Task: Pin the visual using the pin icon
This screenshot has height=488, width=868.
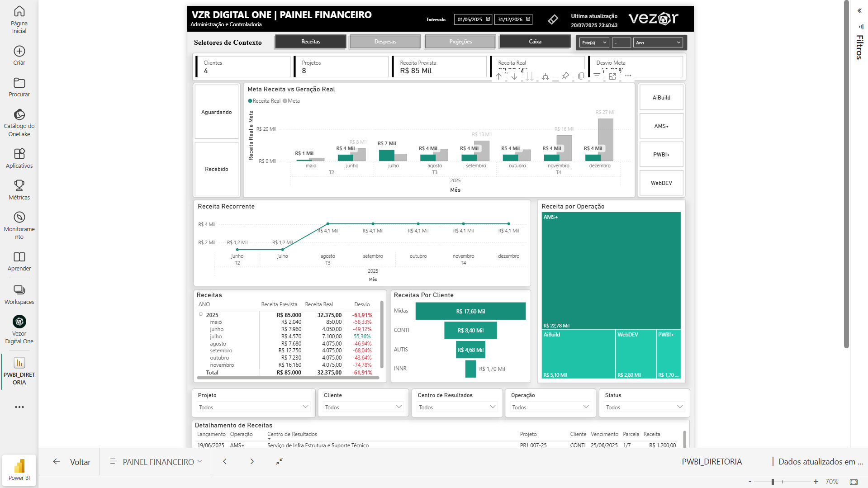Action: coord(565,76)
